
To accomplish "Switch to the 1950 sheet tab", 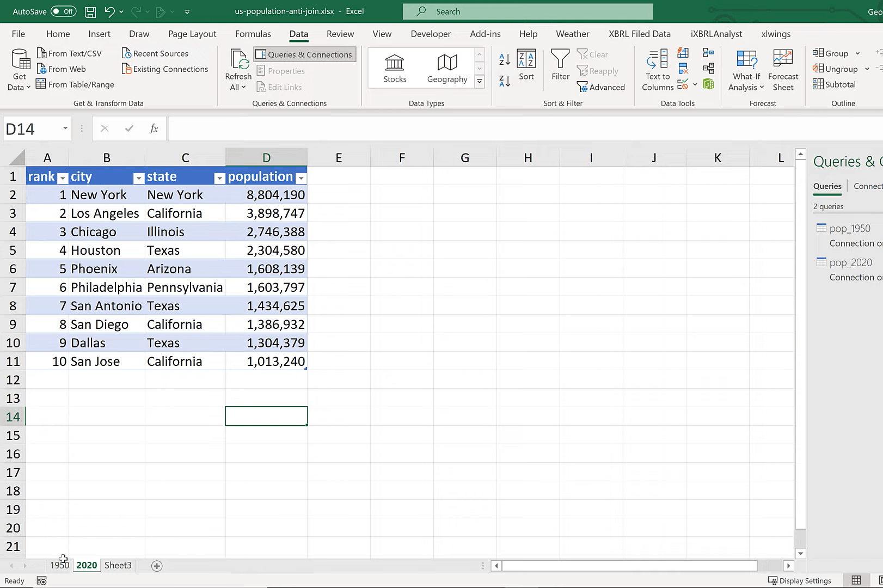I will pyautogui.click(x=60, y=565).
